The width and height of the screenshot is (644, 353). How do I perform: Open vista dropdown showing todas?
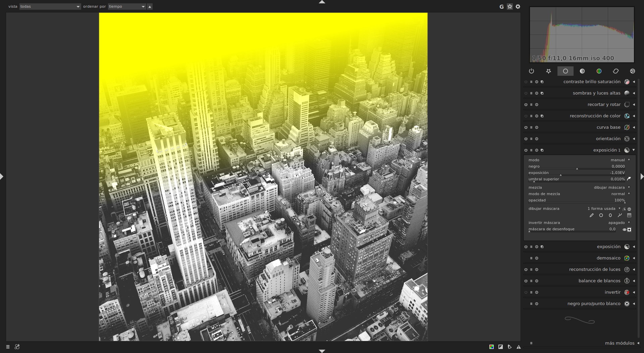tap(50, 6)
